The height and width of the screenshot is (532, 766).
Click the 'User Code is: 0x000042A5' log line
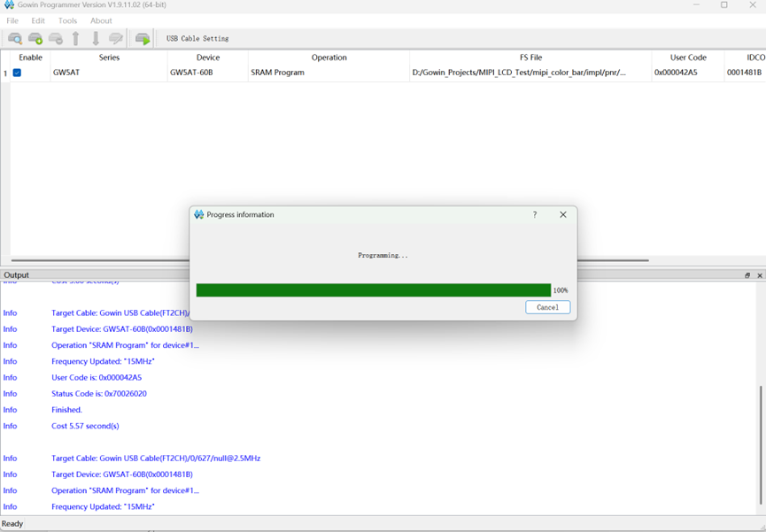tap(97, 378)
